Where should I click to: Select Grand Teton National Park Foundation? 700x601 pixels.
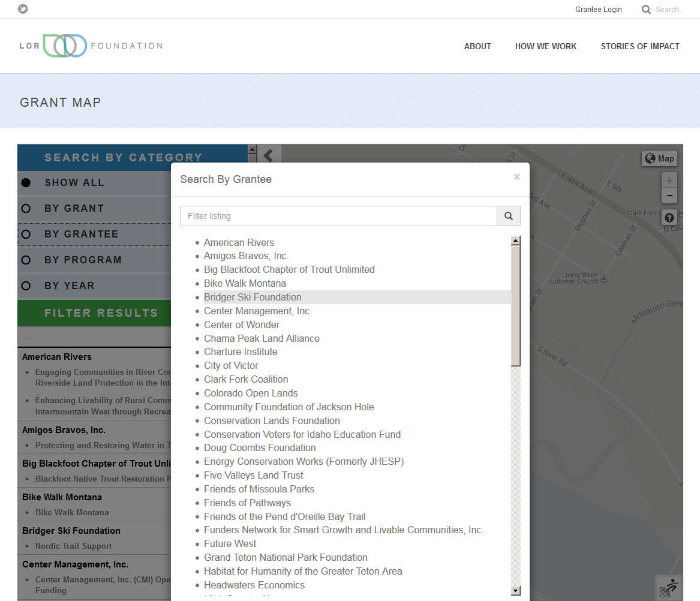click(x=286, y=558)
